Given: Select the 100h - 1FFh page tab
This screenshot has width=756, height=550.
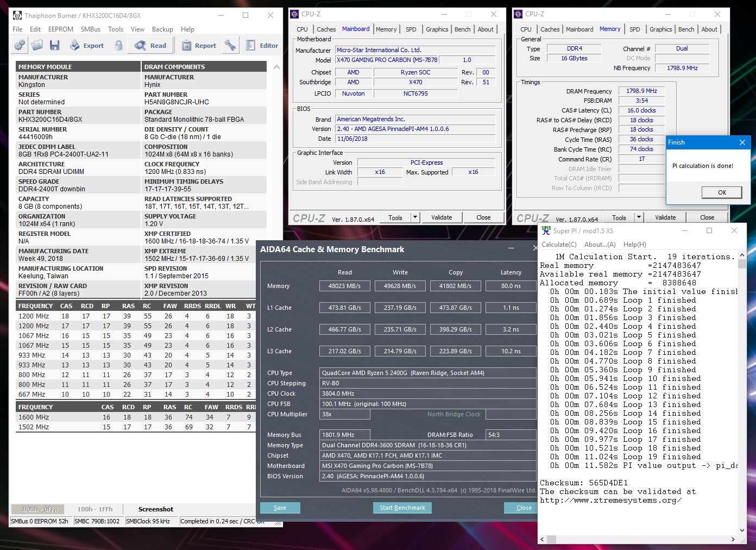Looking at the screenshot, I should click(95, 509).
